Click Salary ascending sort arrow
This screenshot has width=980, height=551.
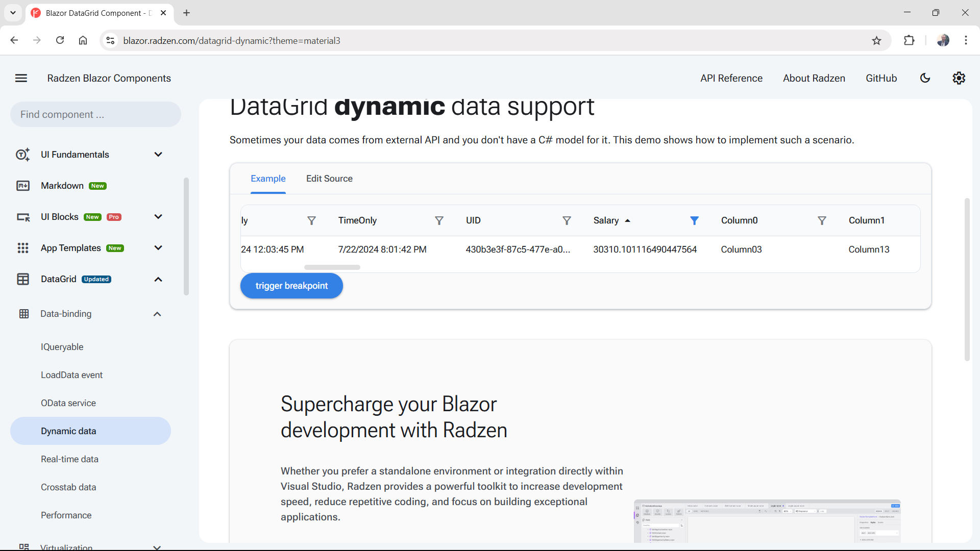point(627,220)
